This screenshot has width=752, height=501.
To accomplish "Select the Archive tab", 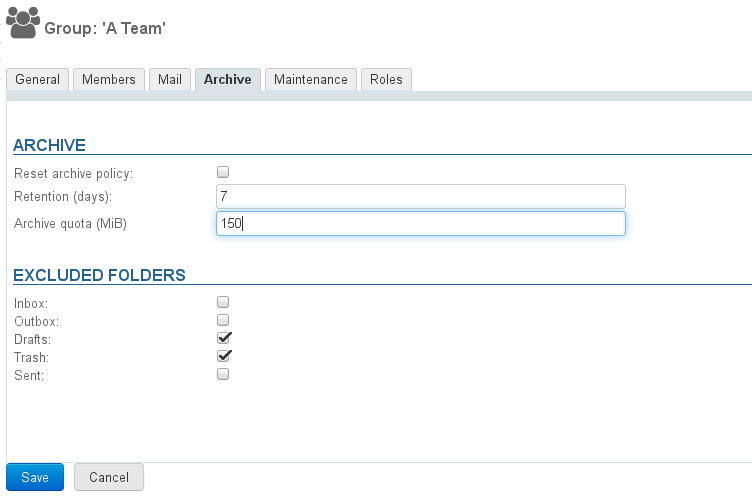I will click(228, 79).
